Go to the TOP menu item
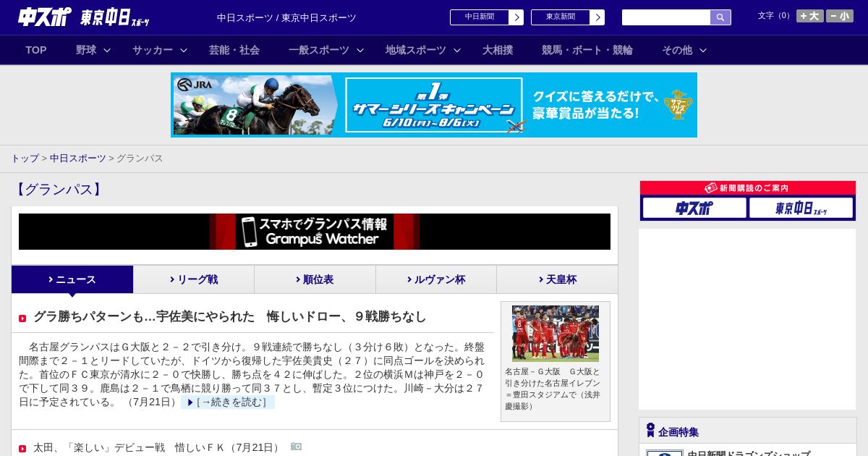This screenshot has width=868, height=456. pyautogui.click(x=36, y=50)
